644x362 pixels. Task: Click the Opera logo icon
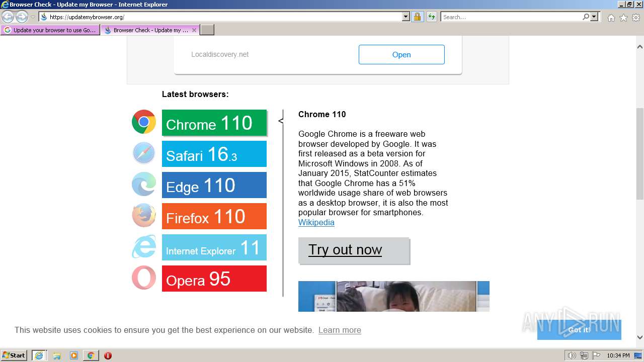[x=144, y=278]
